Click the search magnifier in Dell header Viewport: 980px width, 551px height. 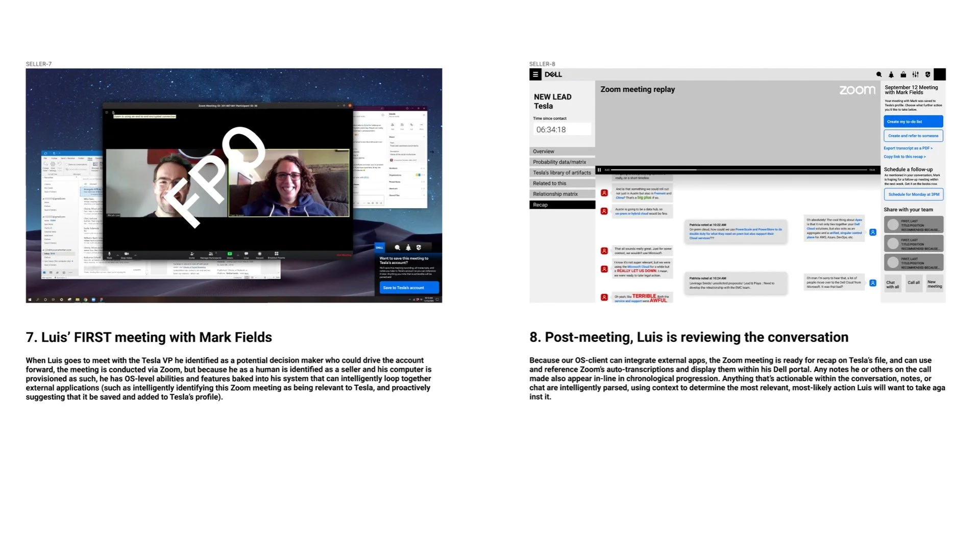click(x=879, y=74)
